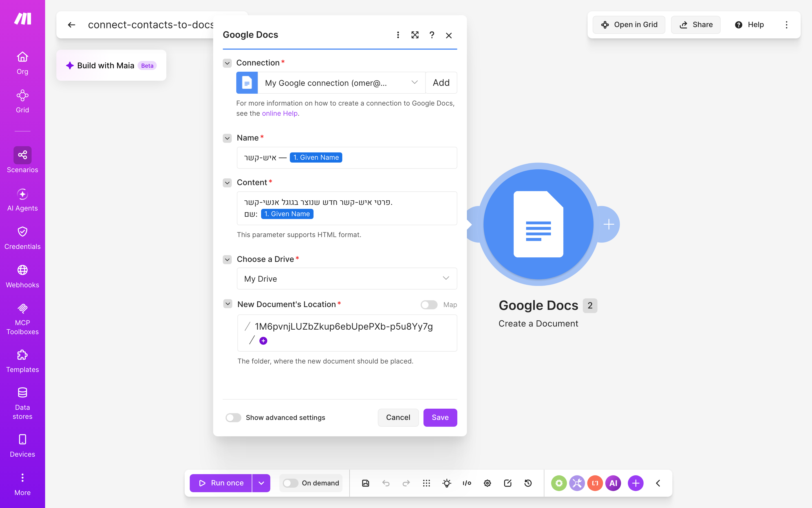Share the scenario

(696, 25)
